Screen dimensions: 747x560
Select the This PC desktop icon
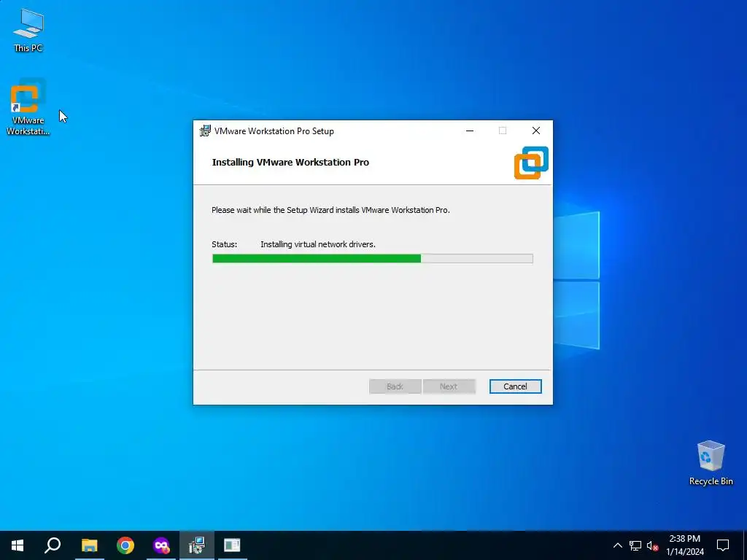pos(28,31)
